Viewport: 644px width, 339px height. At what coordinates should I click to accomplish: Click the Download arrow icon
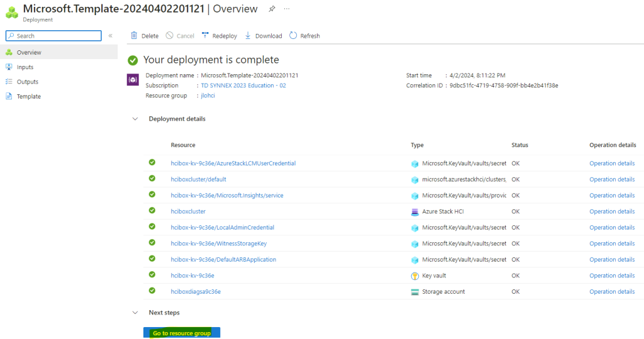click(248, 35)
